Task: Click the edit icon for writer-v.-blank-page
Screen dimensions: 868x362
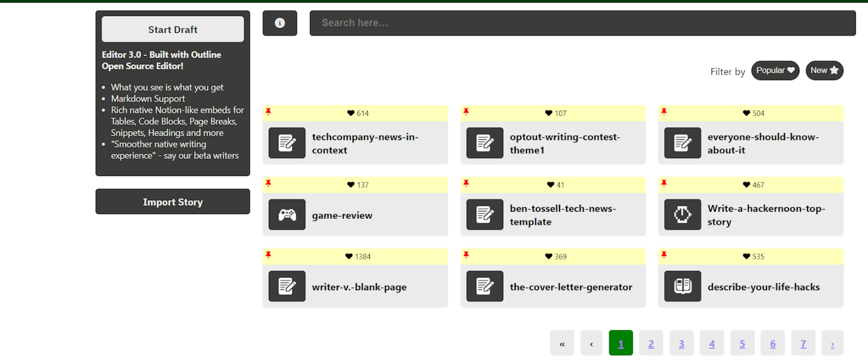Action: point(287,286)
